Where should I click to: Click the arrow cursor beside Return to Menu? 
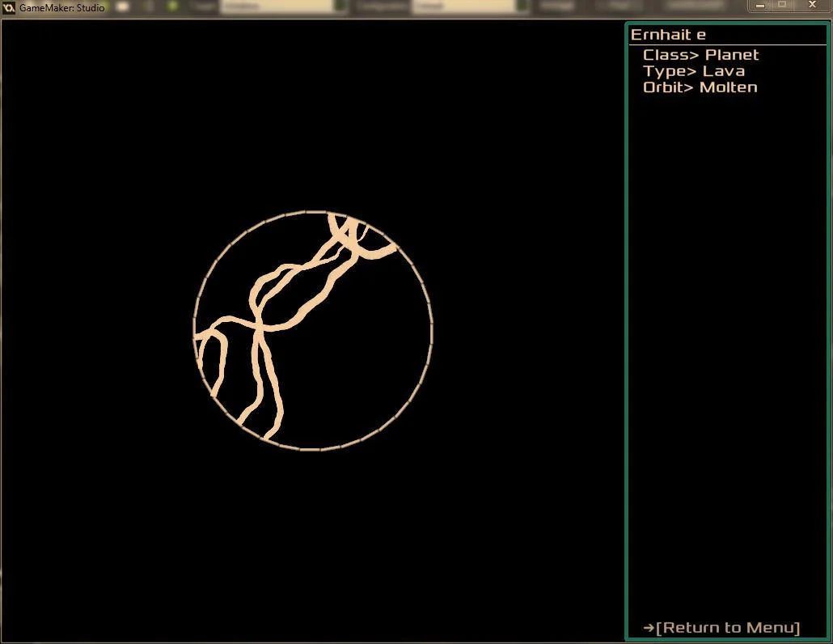(x=649, y=628)
